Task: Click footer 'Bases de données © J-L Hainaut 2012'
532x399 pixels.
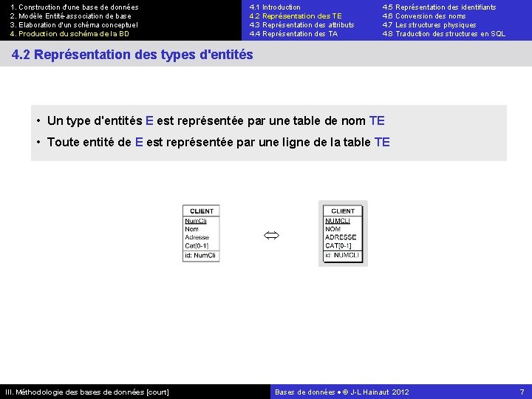Action: (x=341, y=392)
